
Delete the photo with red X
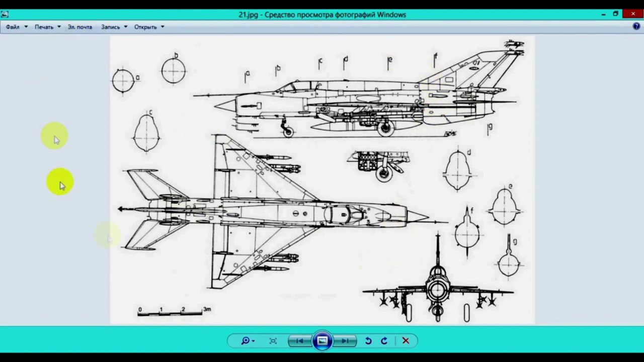coord(406,341)
